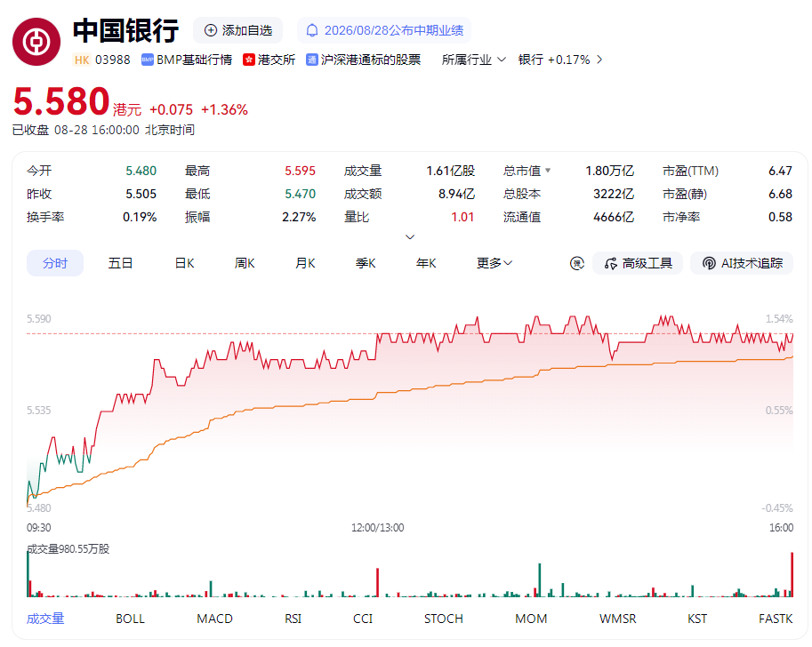Click the 港交所 Hong Kong flag icon
This screenshot has height=647, width=812.
pos(249,60)
